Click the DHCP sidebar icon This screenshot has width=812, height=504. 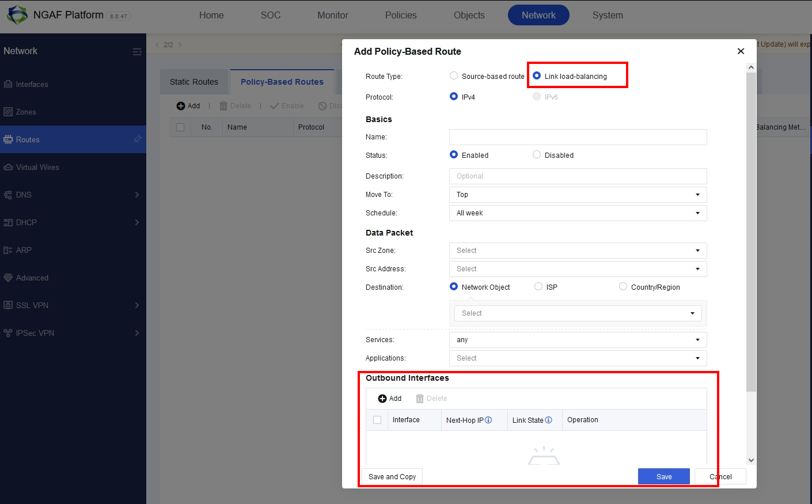point(8,222)
